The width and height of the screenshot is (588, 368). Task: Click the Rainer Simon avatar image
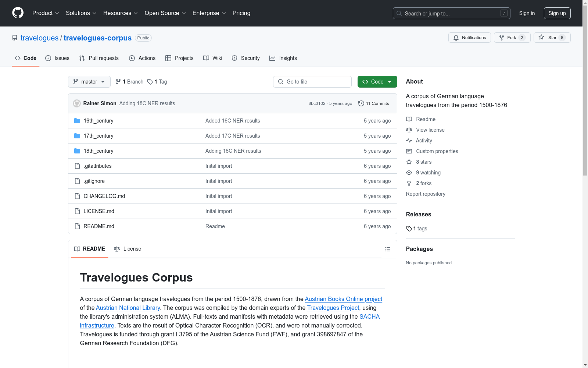(x=77, y=103)
